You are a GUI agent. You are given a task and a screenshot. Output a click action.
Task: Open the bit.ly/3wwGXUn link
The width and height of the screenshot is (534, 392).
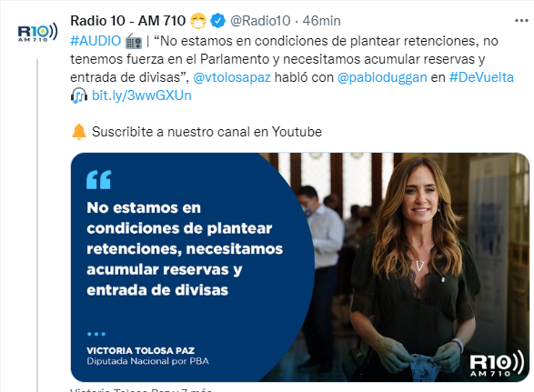coord(142,95)
